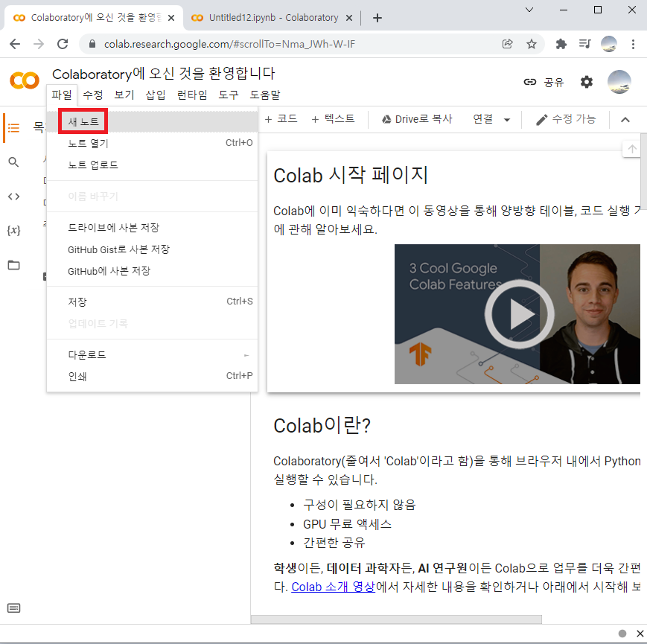The image size is (647, 644).
Task: Open the 삽입 menu
Action: 156,95
